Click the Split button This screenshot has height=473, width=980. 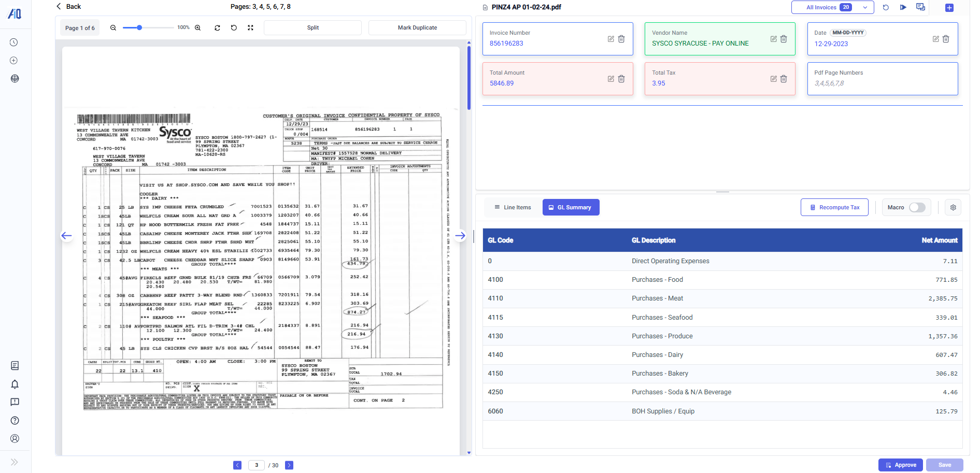click(x=313, y=28)
